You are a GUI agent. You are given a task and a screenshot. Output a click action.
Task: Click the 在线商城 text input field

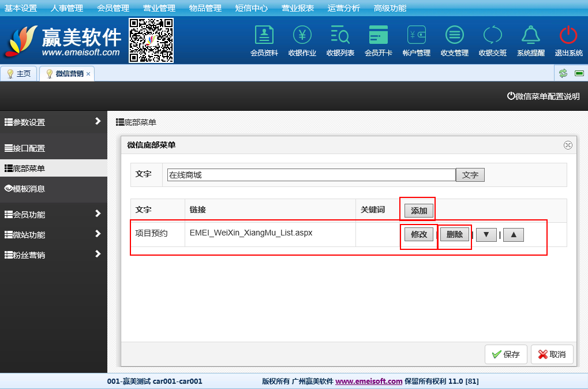point(311,175)
